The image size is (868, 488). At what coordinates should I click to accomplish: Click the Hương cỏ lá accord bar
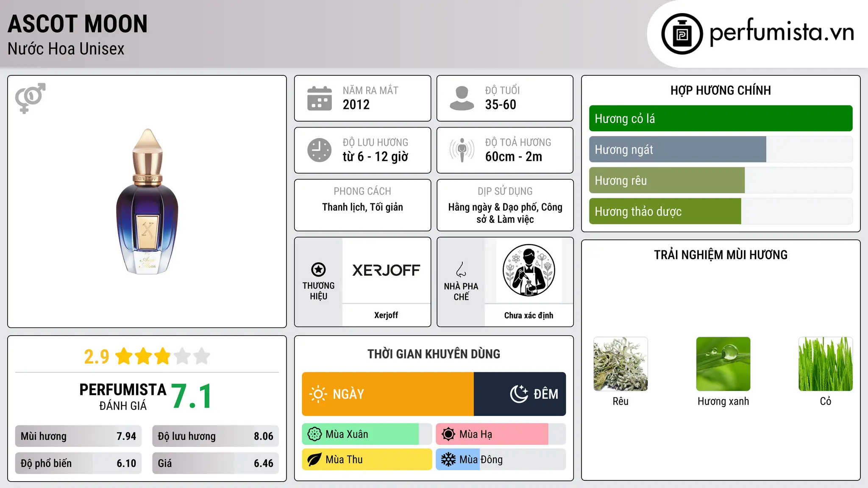pos(721,119)
